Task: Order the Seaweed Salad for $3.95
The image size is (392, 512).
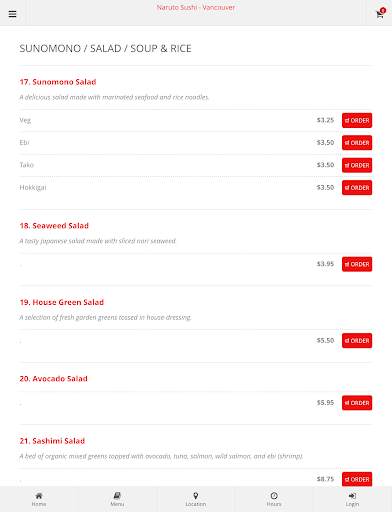Action: [x=357, y=264]
